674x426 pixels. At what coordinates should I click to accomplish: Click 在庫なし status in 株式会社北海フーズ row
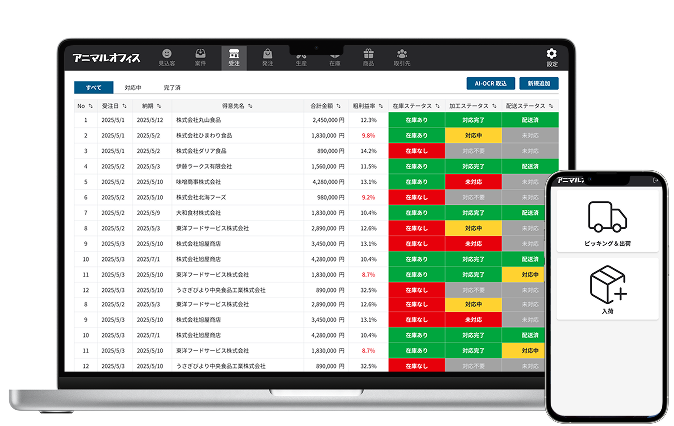(417, 197)
